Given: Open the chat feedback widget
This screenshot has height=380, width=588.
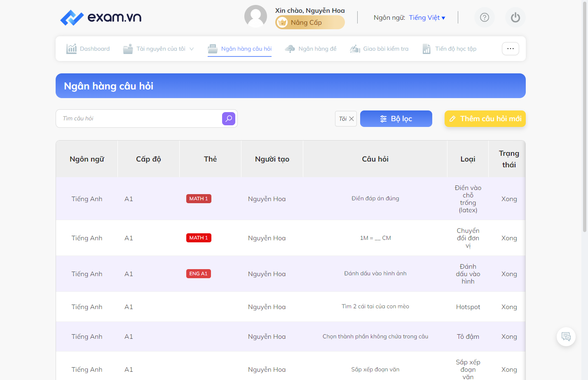Looking at the screenshot, I should [566, 337].
